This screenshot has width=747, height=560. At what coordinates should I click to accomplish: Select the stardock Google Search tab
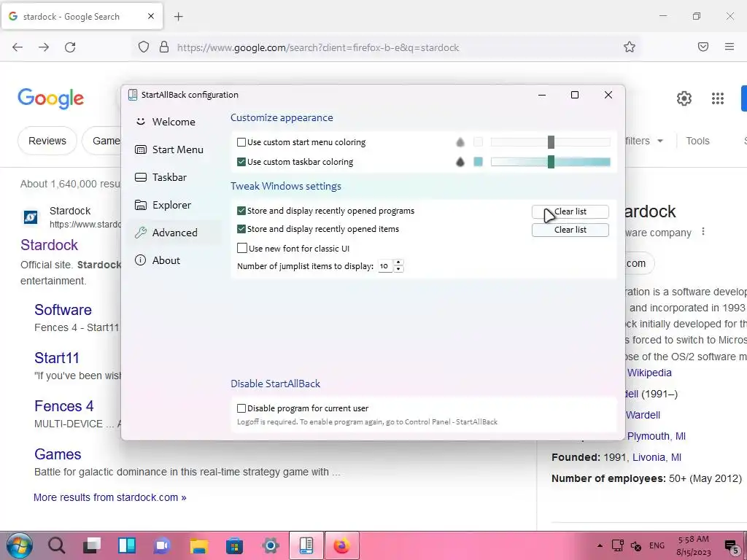82,17
